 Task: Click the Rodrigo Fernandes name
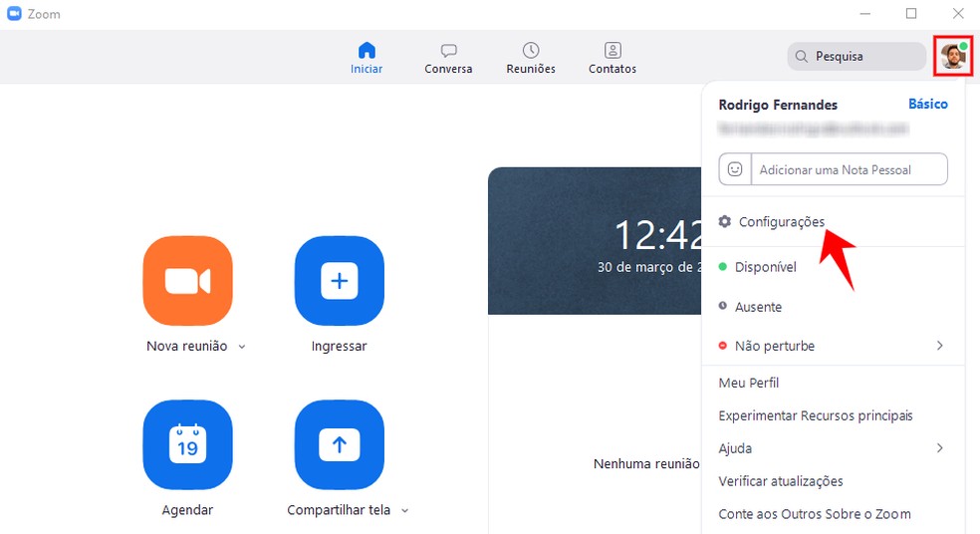[x=778, y=105]
